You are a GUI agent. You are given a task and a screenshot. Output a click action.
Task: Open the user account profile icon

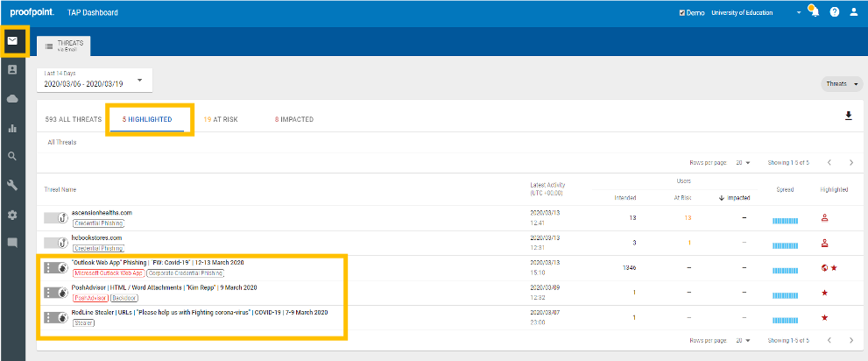click(854, 12)
